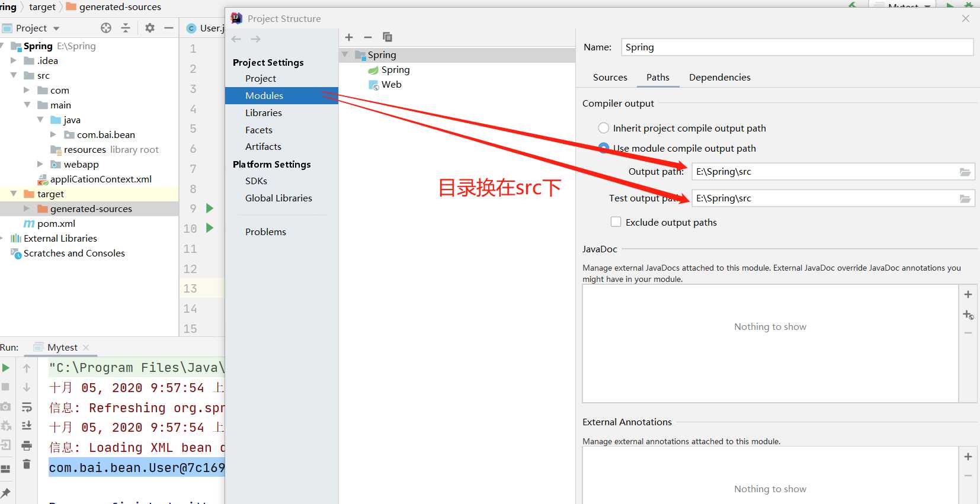Screen dimensions: 980x504
Task: Click locate/scroll-from-source target icon
Action: pos(106,28)
